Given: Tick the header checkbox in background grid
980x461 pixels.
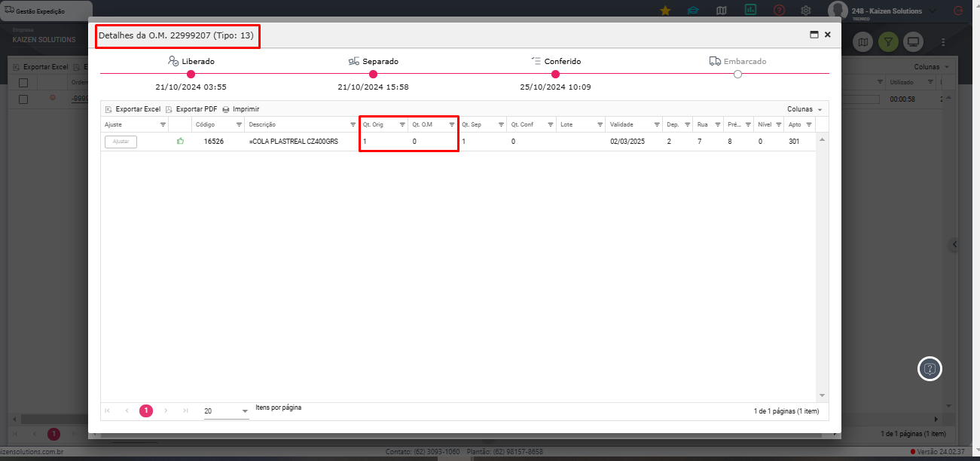Looking at the screenshot, I should tap(23, 82).
